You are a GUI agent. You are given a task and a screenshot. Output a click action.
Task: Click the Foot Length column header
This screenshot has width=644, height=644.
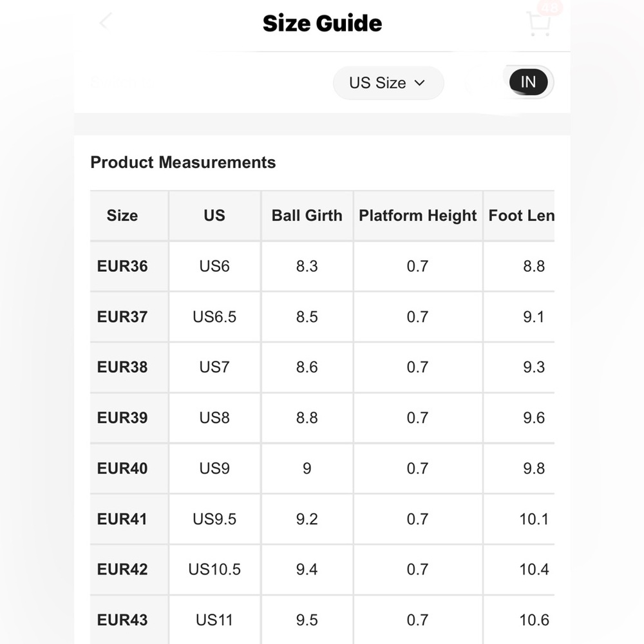coord(521,216)
